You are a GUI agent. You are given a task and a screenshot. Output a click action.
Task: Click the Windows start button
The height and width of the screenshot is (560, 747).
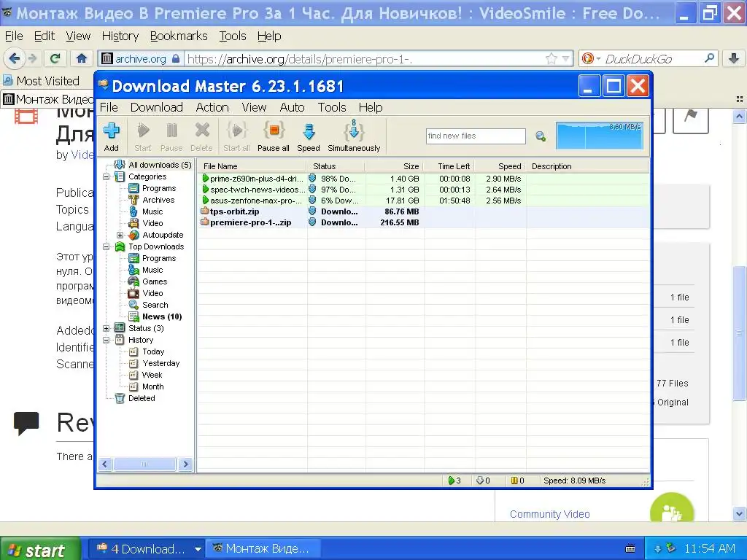pos(40,550)
